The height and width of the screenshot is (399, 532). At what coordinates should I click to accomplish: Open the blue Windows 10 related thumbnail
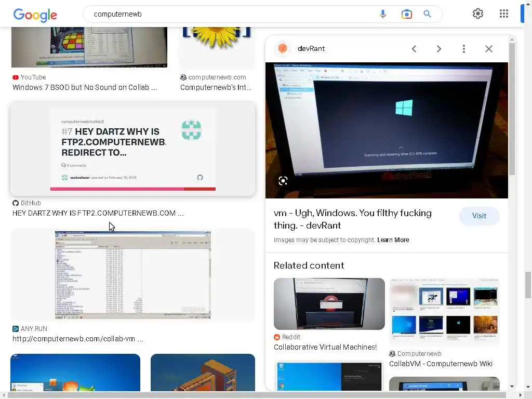(x=329, y=376)
